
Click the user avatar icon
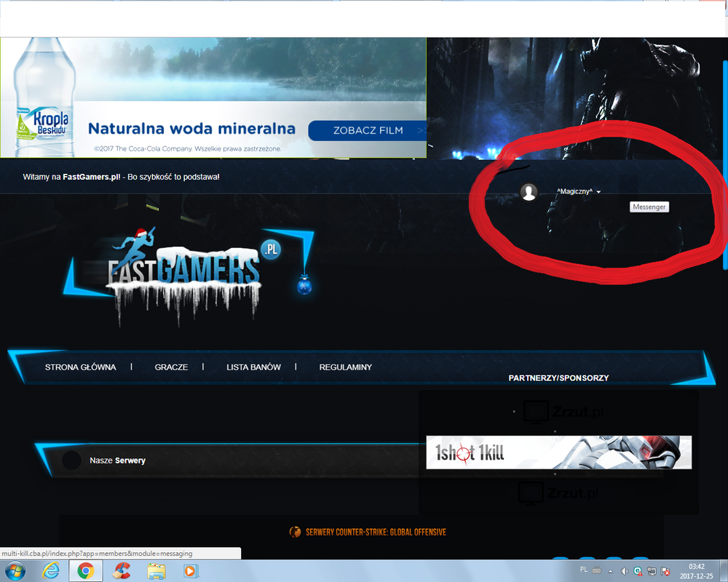[x=529, y=192]
